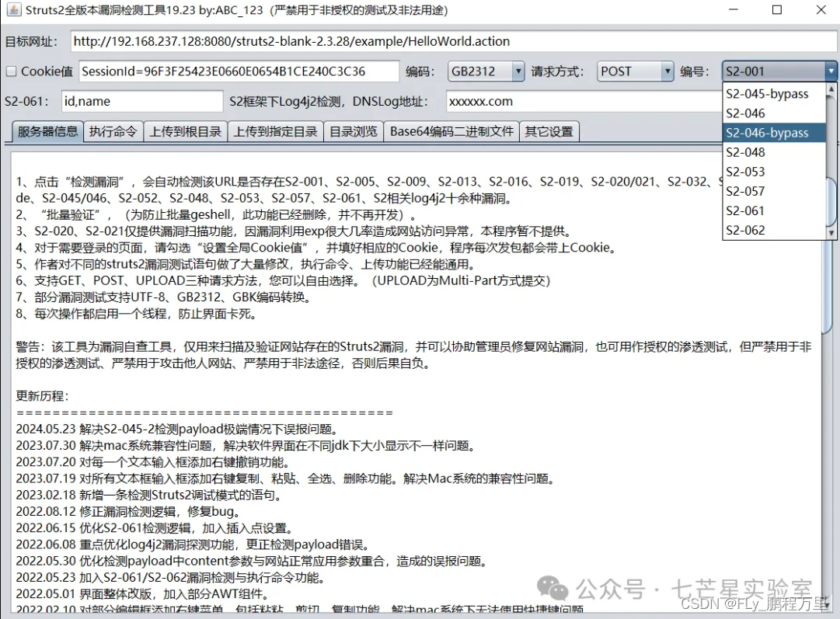Enable the Cookie值 checkbox
This screenshot has width=840, height=619.
11,71
